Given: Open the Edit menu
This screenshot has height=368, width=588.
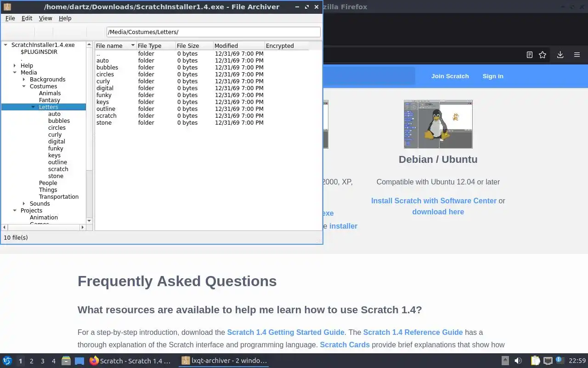Looking at the screenshot, I should coord(27,18).
